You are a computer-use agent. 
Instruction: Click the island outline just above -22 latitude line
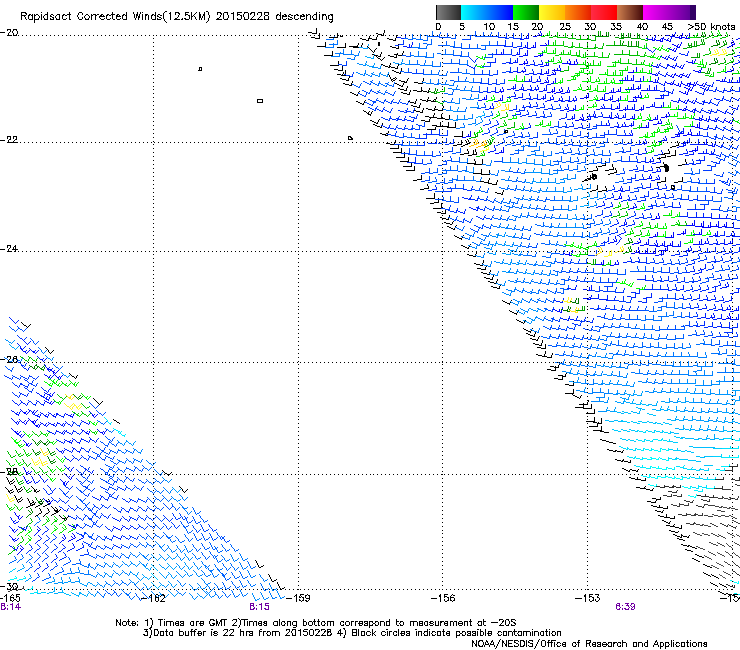[350, 138]
